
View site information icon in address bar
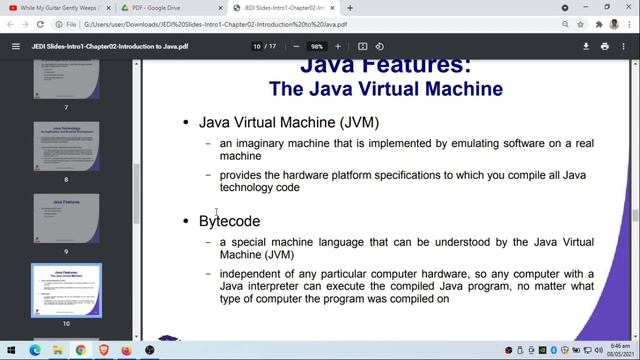[59, 24]
